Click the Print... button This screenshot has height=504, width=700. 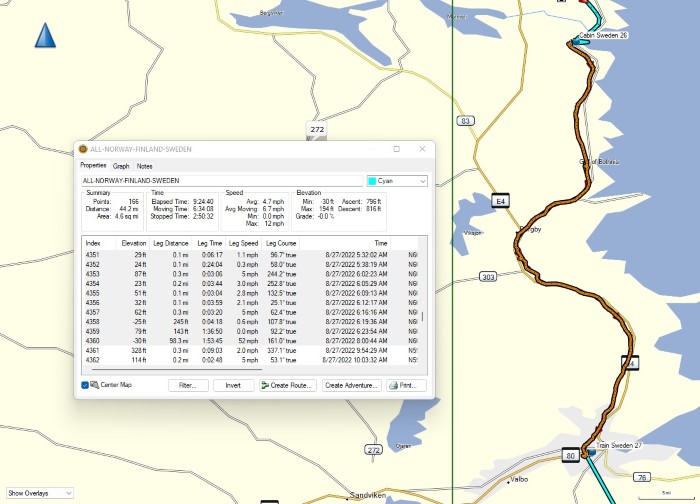coord(407,385)
